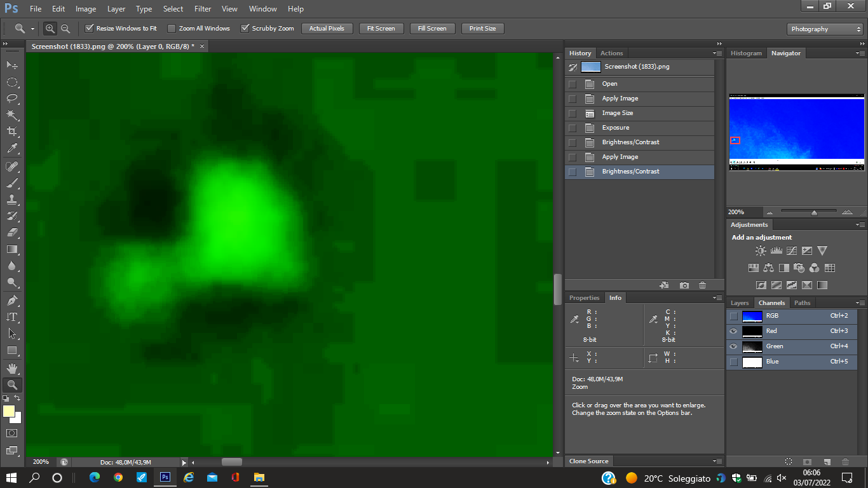
Task: Select the Lasso tool
Action: 12,98
